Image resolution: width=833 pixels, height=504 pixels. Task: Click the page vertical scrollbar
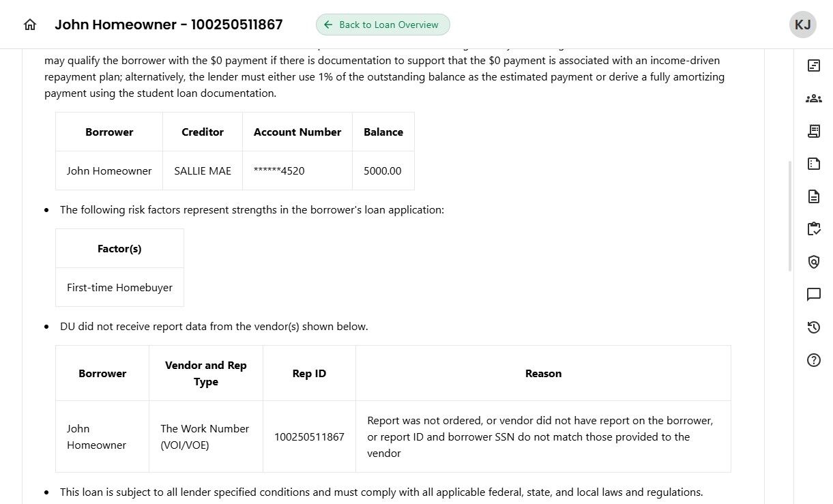(790, 216)
